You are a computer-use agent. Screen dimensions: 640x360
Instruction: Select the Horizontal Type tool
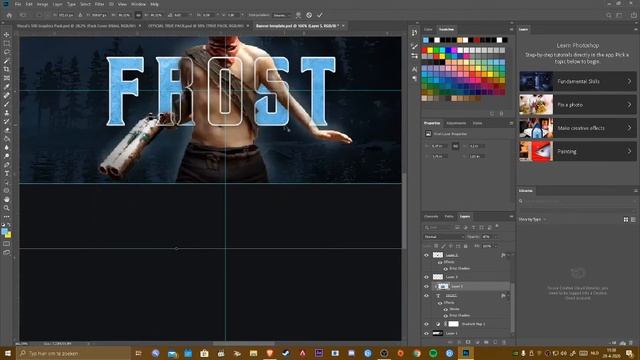click(7, 173)
